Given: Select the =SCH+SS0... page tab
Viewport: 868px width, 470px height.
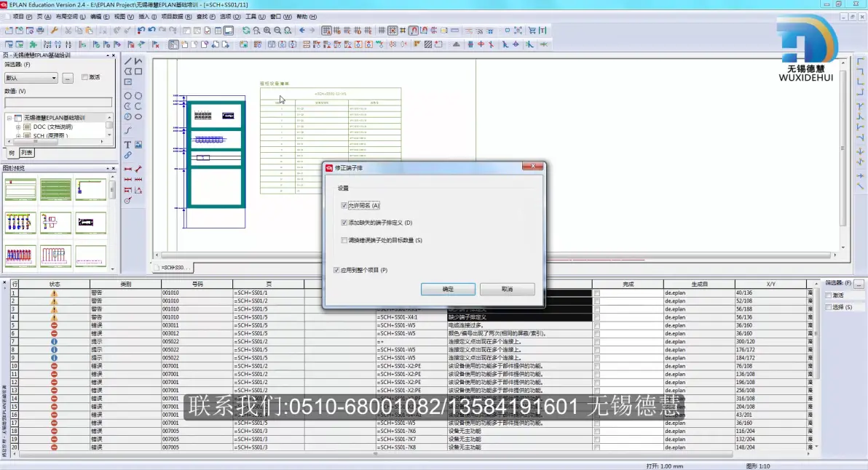Looking at the screenshot, I should click(173, 268).
